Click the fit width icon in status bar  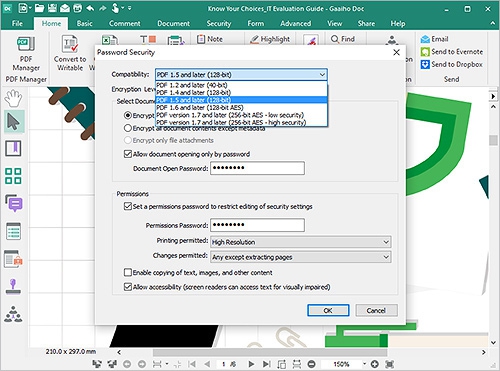click(296, 364)
